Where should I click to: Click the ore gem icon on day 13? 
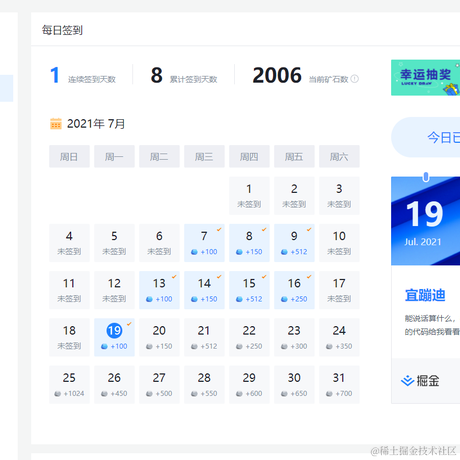149,299
